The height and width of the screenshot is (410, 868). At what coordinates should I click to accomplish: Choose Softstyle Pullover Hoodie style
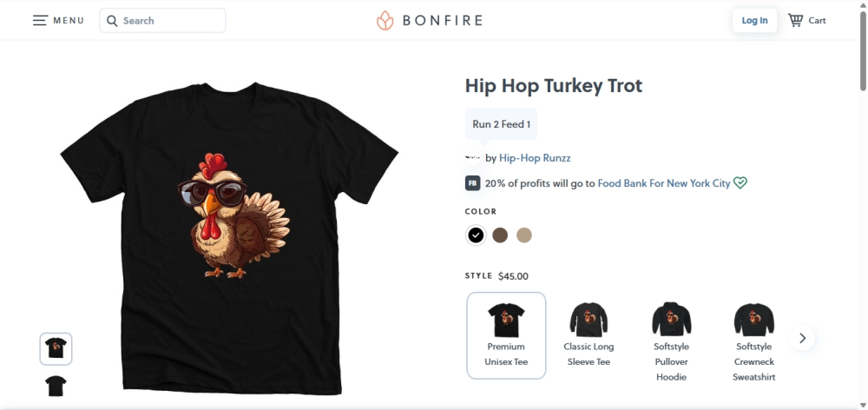coord(672,342)
